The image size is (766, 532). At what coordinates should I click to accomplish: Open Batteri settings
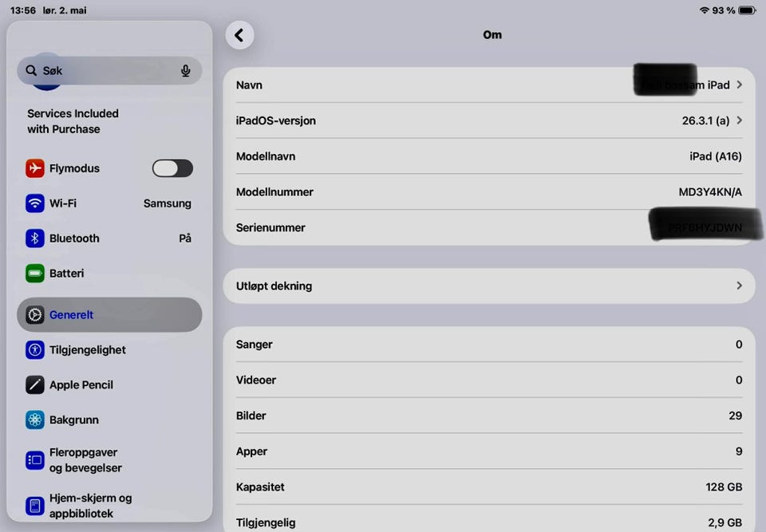tap(109, 273)
